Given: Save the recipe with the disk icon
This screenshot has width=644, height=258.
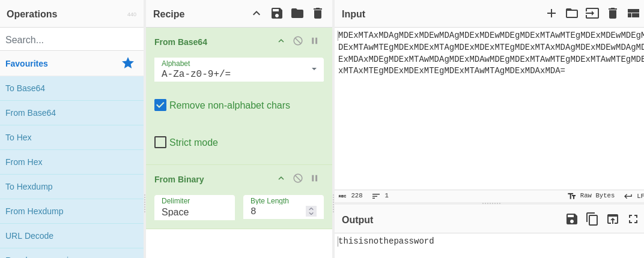Looking at the screenshot, I should point(276,13).
